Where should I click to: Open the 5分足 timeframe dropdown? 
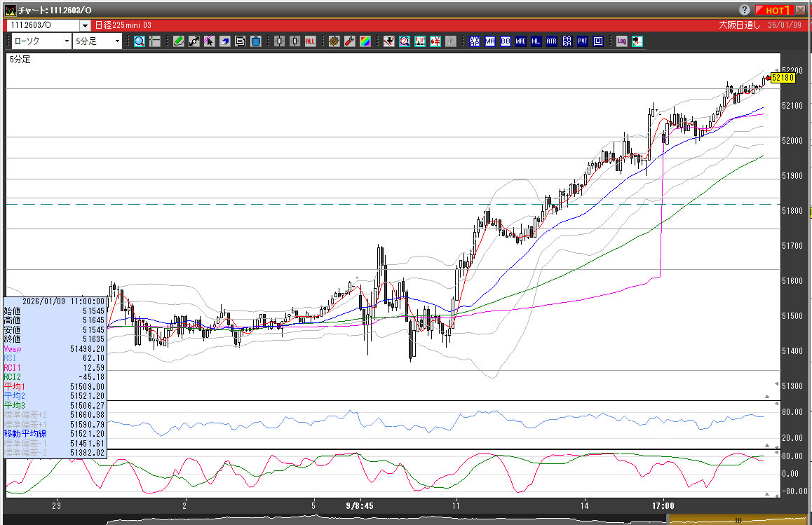coord(116,41)
